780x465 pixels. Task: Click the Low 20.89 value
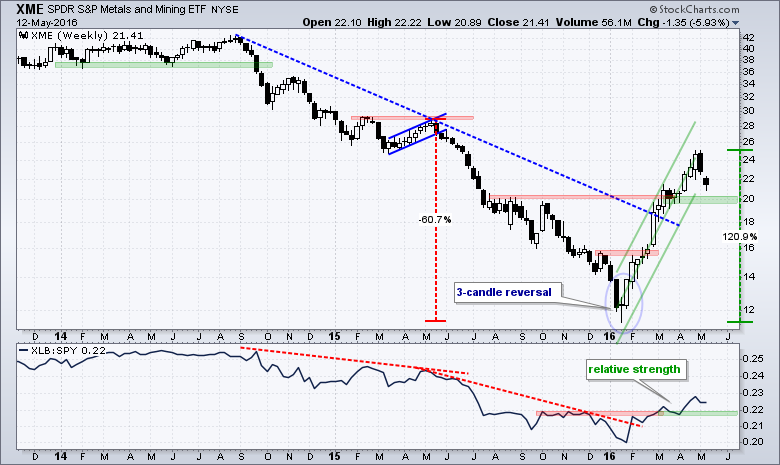pyautogui.click(x=454, y=22)
